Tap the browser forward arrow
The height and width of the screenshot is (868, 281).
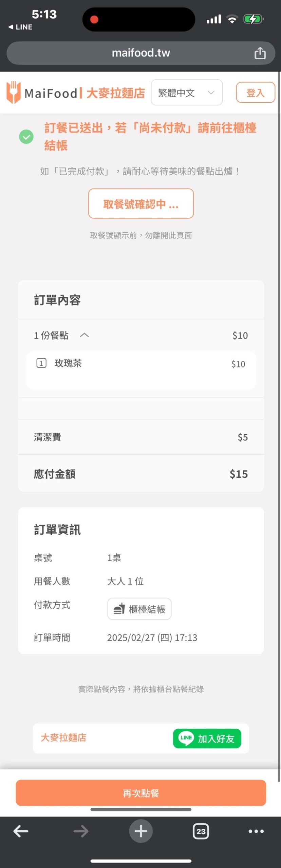81,831
